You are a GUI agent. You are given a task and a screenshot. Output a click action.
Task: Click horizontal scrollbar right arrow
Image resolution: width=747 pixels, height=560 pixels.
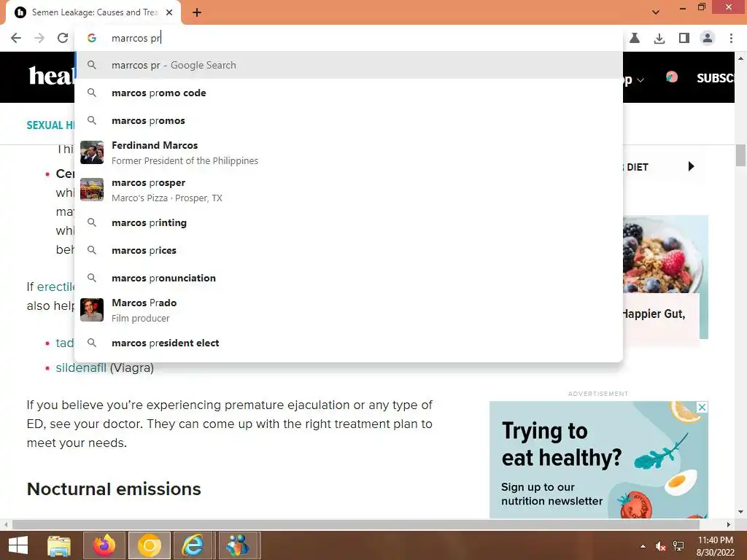point(729,525)
